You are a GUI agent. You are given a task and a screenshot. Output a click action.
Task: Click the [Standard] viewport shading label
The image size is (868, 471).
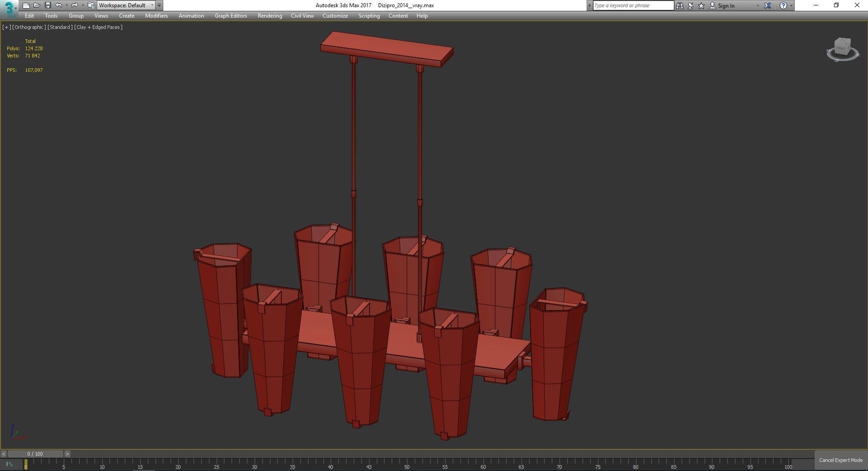tap(60, 27)
